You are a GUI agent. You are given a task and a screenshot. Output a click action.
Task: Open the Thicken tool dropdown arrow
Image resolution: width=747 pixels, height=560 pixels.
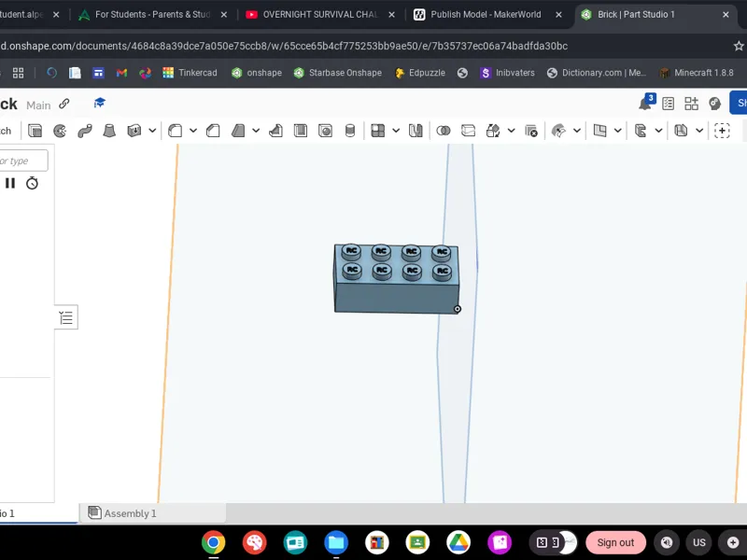point(152,131)
